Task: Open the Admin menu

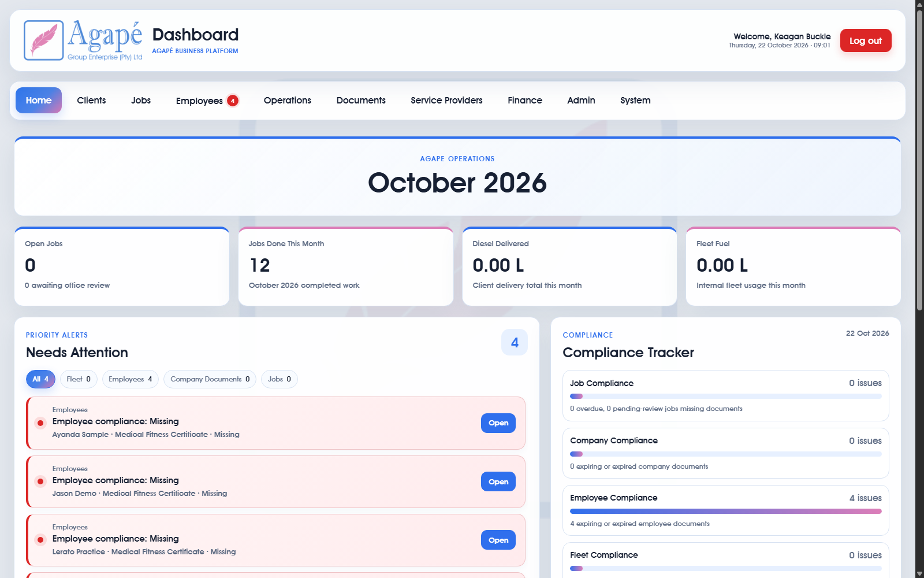Action: click(581, 101)
